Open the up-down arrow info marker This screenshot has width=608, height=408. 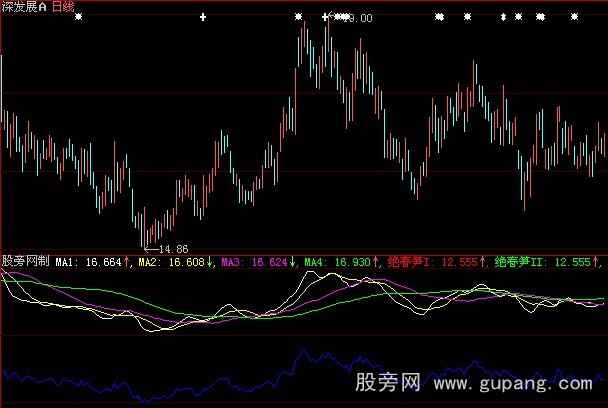coord(503,17)
